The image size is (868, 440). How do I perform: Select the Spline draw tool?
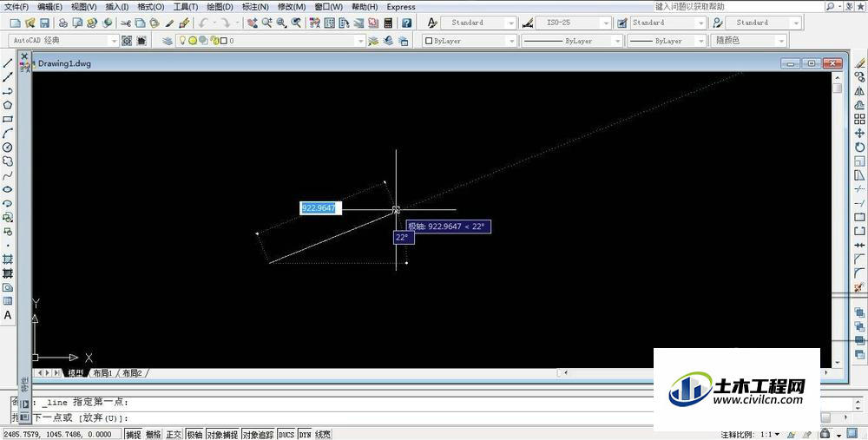point(8,175)
